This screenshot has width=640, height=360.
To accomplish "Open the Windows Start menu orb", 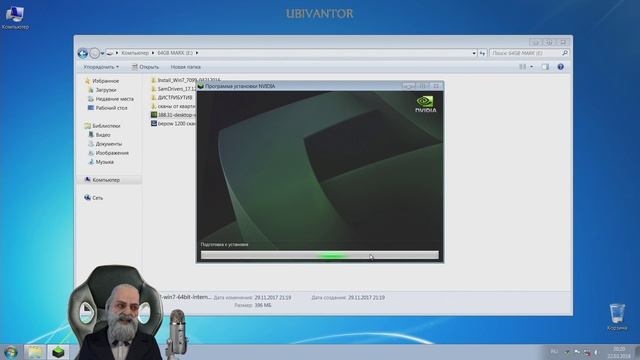I will pyautogui.click(x=11, y=352).
